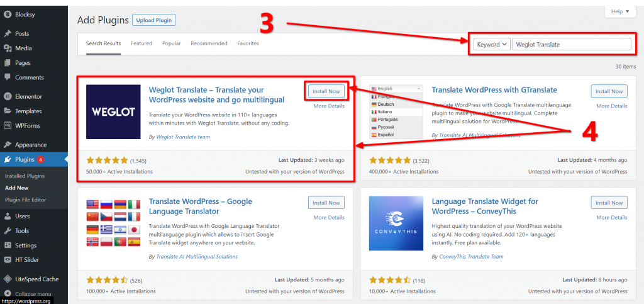Screen dimensions: 644x304
Task: Switch to the Featured tab
Action: [x=142, y=43]
